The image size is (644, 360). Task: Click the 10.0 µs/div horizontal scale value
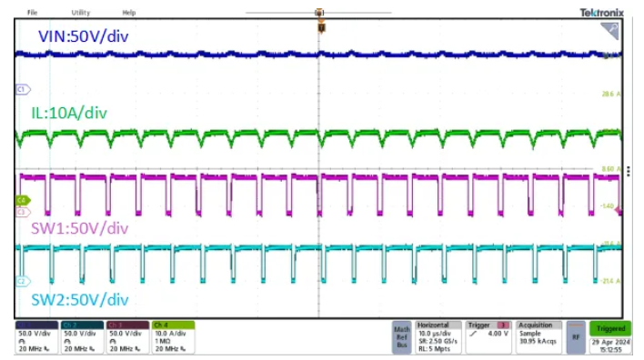435,334
